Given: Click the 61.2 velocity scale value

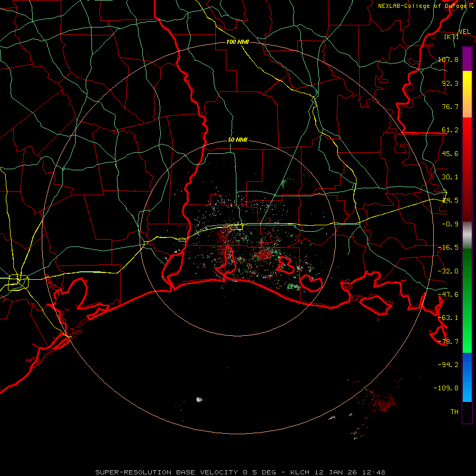Looking at the screenshot, I should pos(450,130).
